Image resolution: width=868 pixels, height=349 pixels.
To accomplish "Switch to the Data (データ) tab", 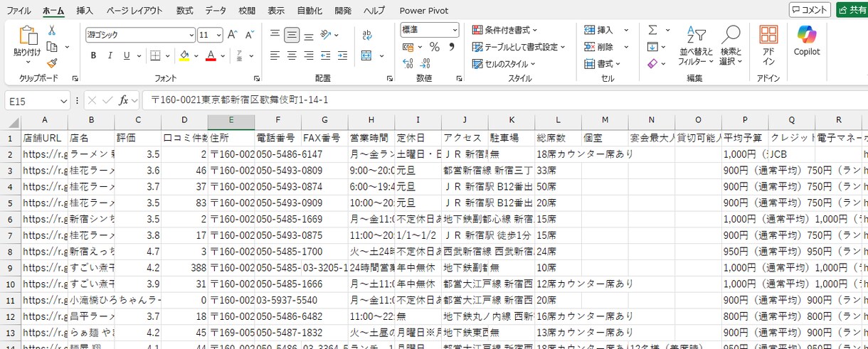I will point(216,11).
